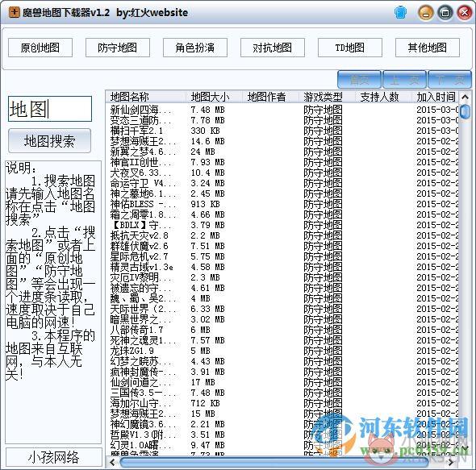Minimize the map downloader window
Image resolution: width=476 pixels, height=470 pixels.
tap(426, 13)
